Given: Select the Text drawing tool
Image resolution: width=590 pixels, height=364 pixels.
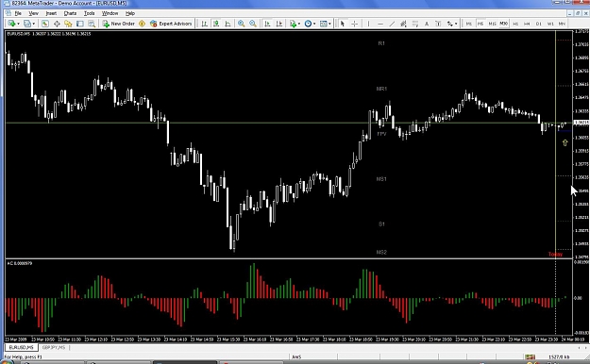Looking at the screenshot, I should [427, 24].
